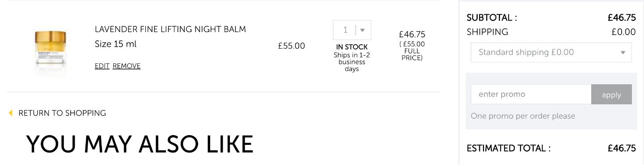Screen dimensions: 644x165
Task: Click the apply promo button
Action: click(611, 95)
